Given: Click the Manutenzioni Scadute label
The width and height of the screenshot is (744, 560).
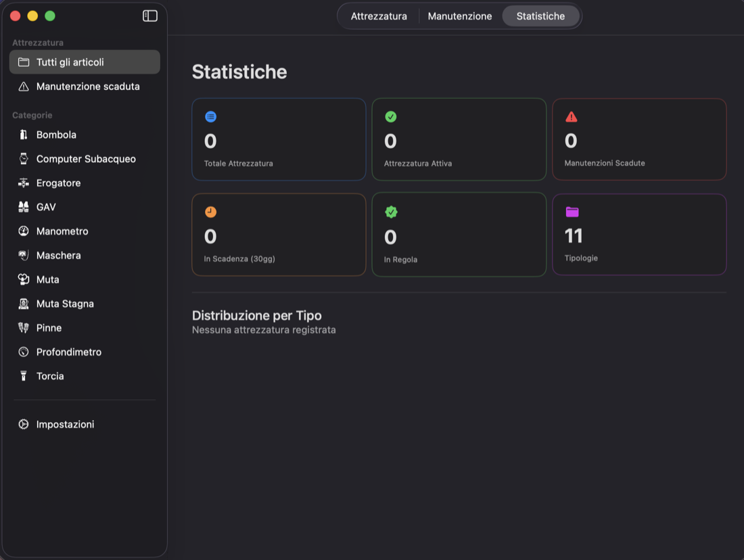Looking at the screenshot, I should [x=605, y=163].
